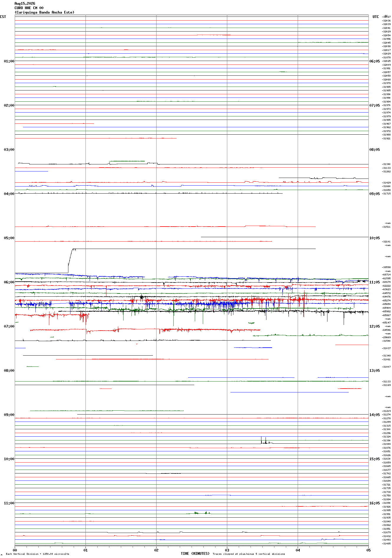The width and height of the screenshot is (392, 558).
Task: Click the 07:05 UTC time label
Action: 375,105
